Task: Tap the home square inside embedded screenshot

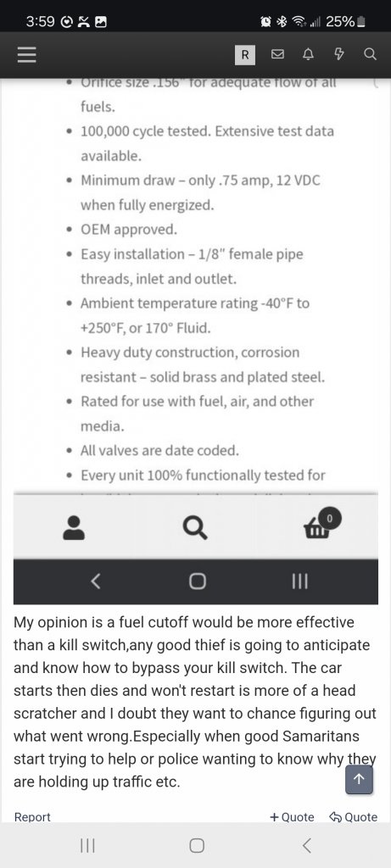Action: pyautogui.click(x=197, y=581)
